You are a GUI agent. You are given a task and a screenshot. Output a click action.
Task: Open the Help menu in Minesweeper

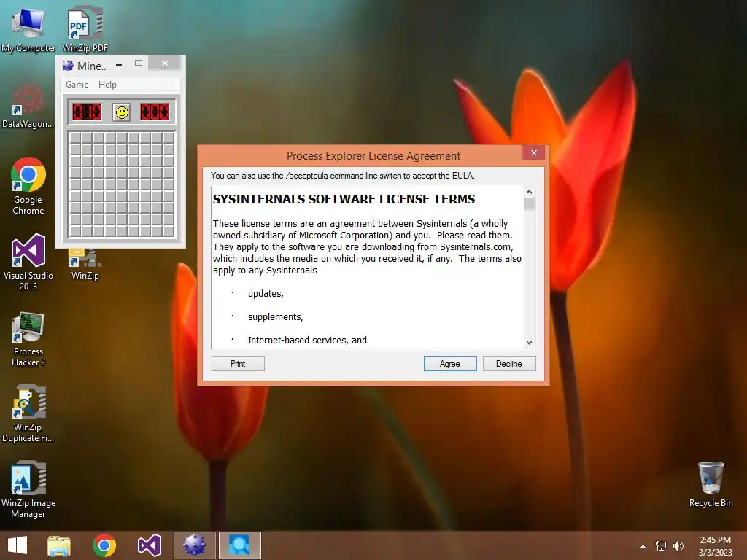click(107, 85)
